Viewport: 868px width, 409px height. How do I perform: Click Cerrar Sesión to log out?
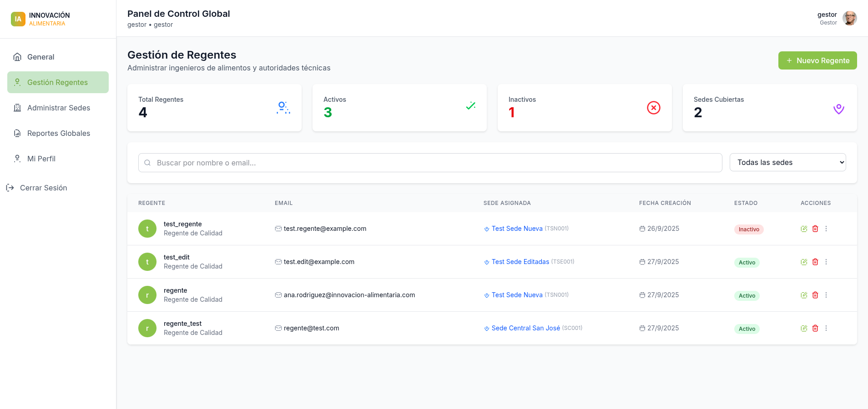[43, 188]
